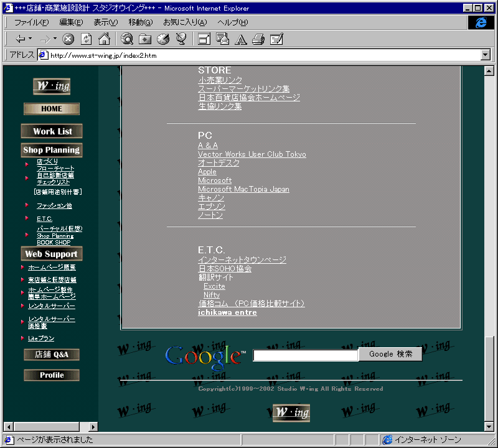The image size is (498, 448).
Task: Click the Internet Explorer logo throbber
Action: pos(481,22)
